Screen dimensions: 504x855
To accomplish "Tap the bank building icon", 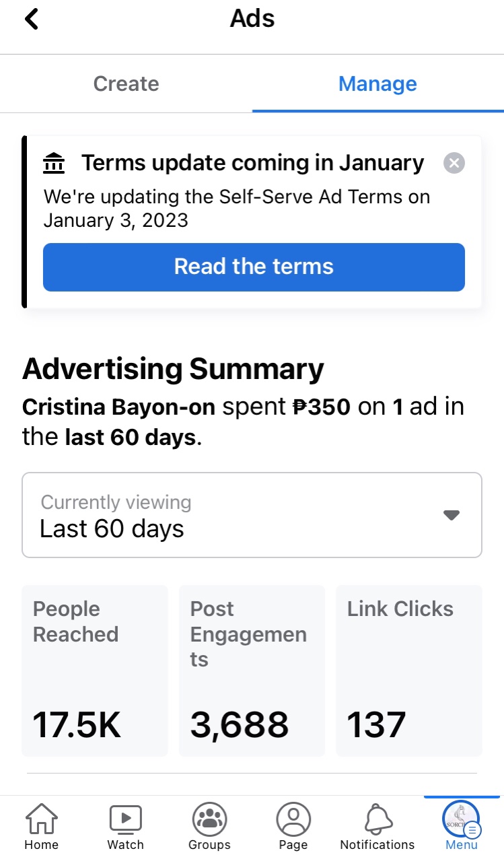I will tap(55, 163).
